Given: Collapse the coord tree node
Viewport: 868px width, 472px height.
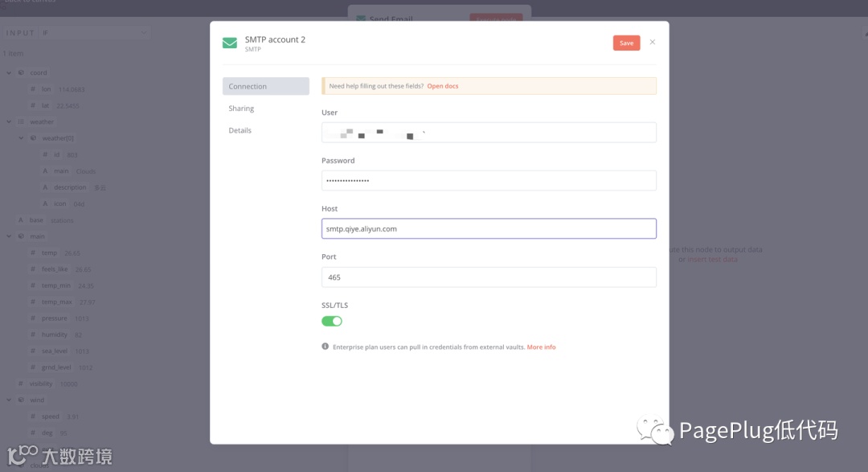Looking at the screenshot, I should coord(9,72).
